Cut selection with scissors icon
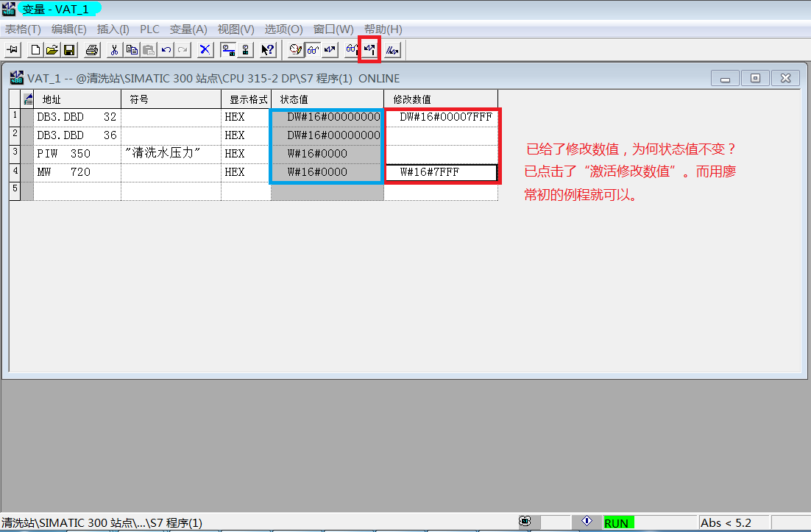 [114, 50]
